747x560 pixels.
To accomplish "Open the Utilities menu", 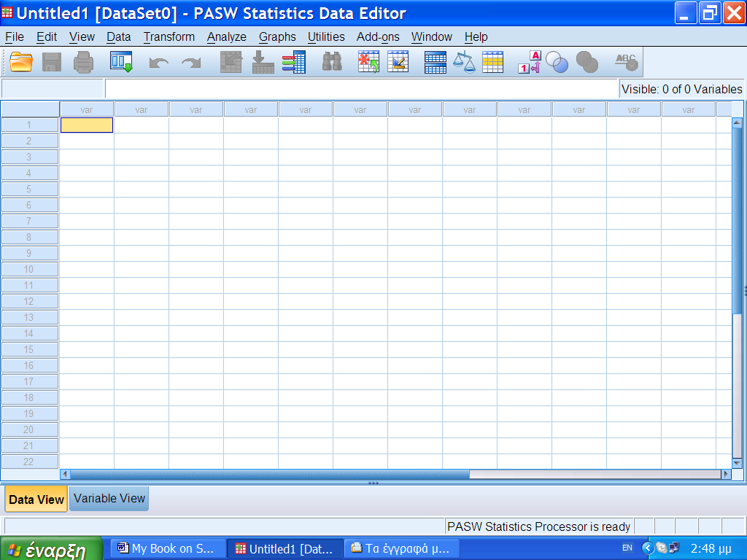I will (x=326, y=36).
